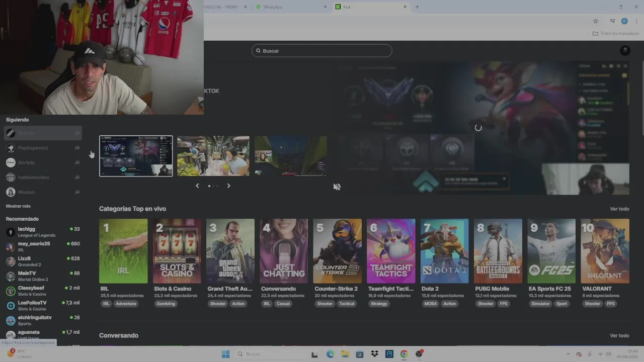
Task: Unmute the featured stream with the speaker icon
Action: click(337, 187)
